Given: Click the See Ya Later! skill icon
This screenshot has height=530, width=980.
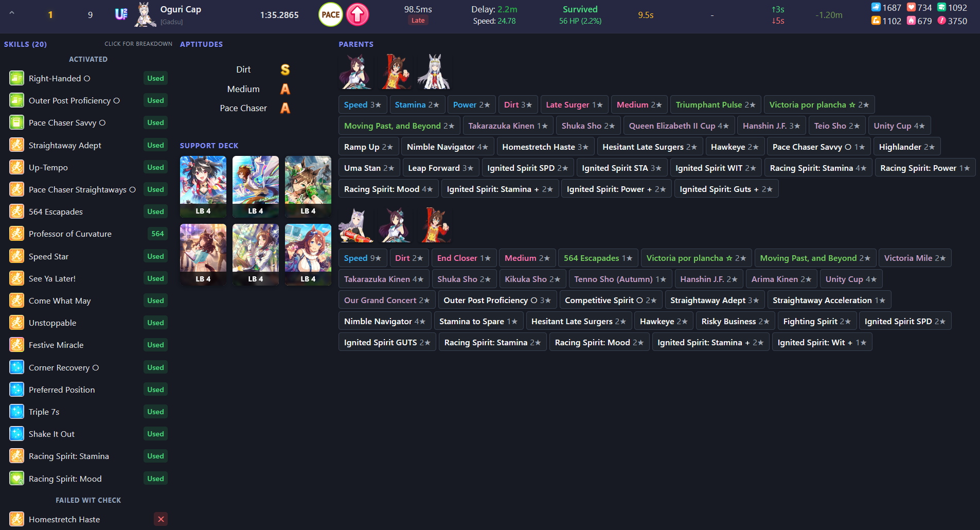Looking at the screenshot, I should (x=16, y=278).
